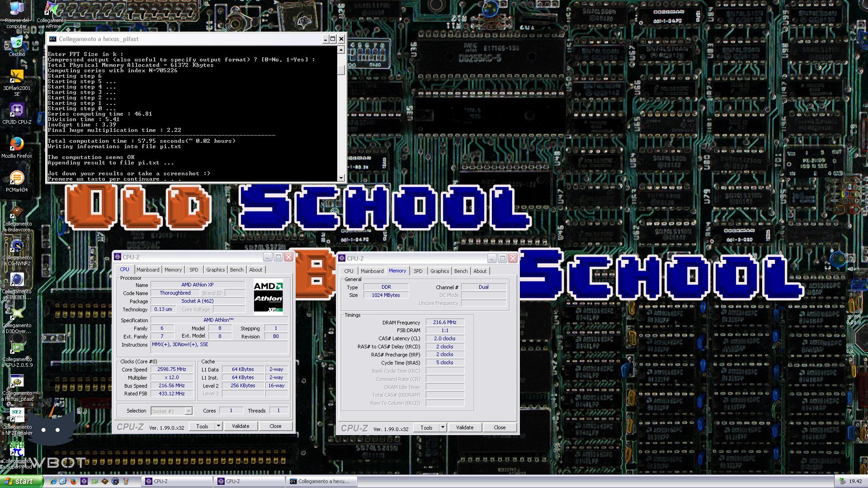Click the brown chip quick launch icon
Screen dimensions: 868x488
105,481
